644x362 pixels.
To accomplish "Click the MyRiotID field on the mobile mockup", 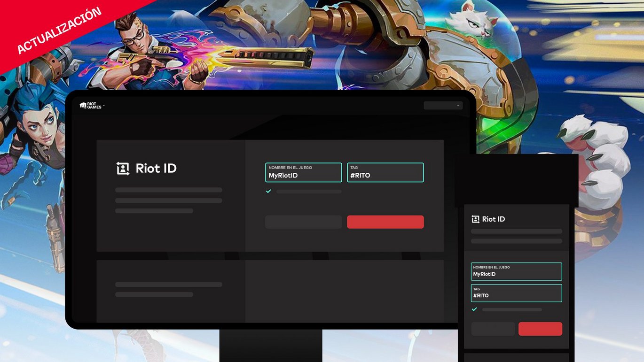I will pyautogui.click(x=516, y=271).
